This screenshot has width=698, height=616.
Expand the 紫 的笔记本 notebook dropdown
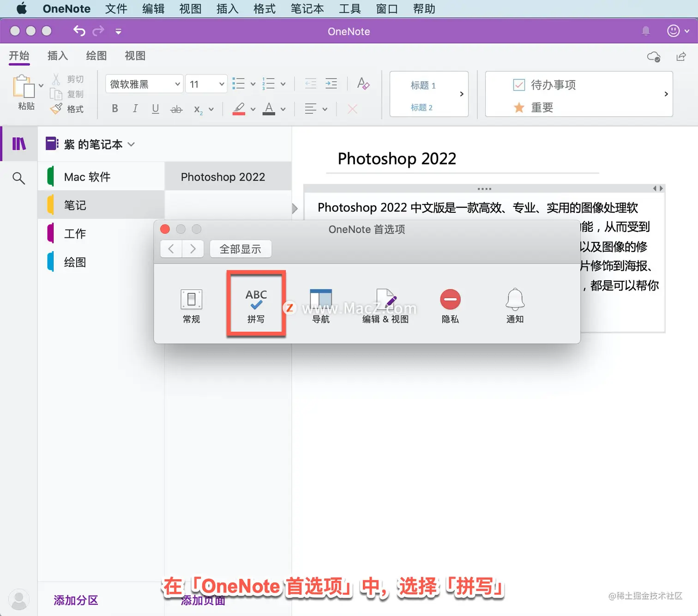click(131, 144)
